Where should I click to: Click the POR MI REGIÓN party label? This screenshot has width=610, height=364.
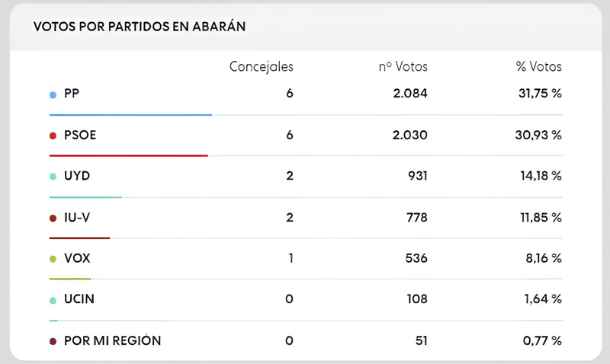coord(112,341)
